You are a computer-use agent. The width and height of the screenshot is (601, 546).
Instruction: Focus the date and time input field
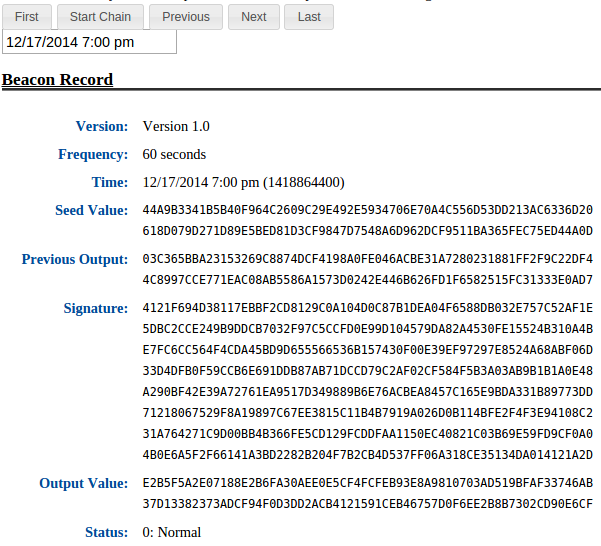(89, 42)
